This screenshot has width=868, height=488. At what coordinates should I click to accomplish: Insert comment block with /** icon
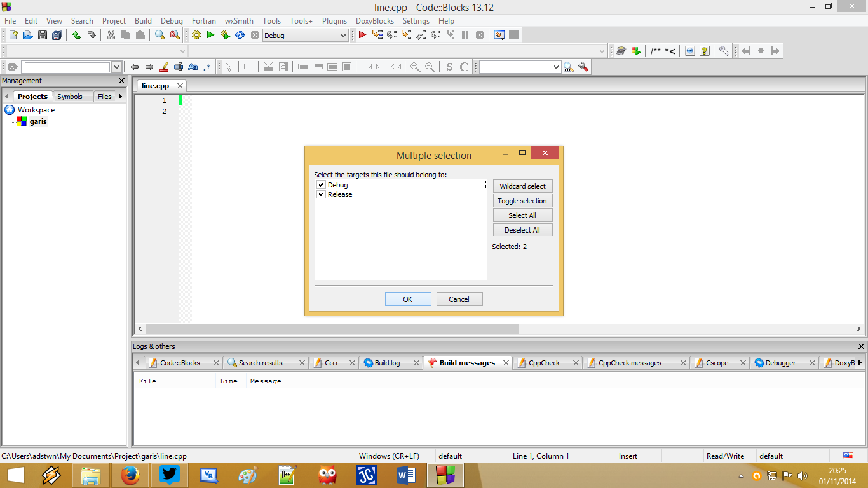[x=656, y=51]
